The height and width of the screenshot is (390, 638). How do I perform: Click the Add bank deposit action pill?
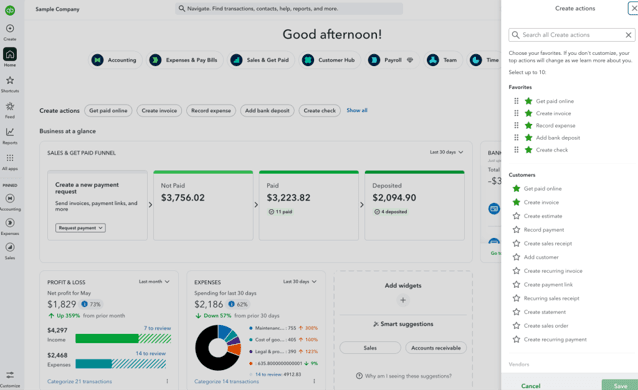point(267,111)
